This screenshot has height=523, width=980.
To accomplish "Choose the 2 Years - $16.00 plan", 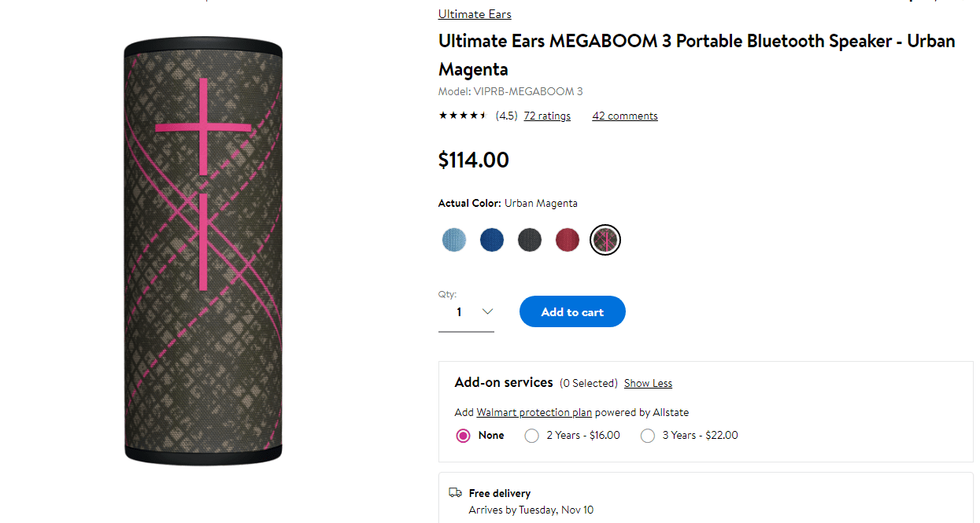I will (x=532, y=436).
